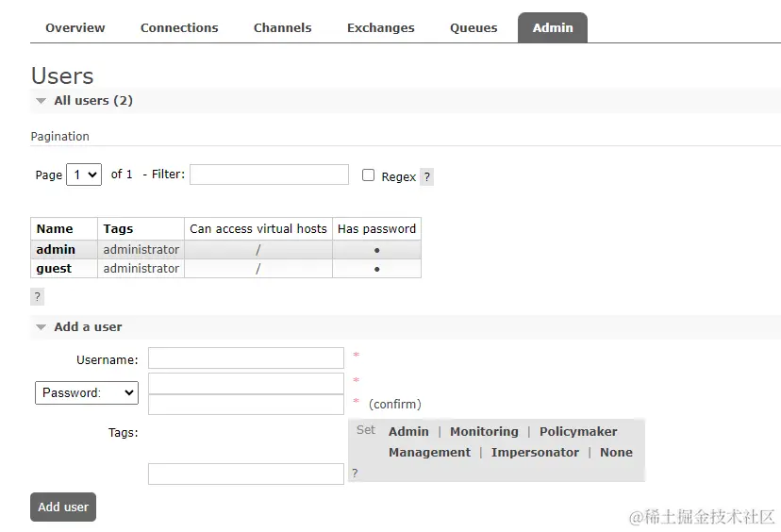
Task: Click the Filter text box
Action: click(x=270, y=175)
